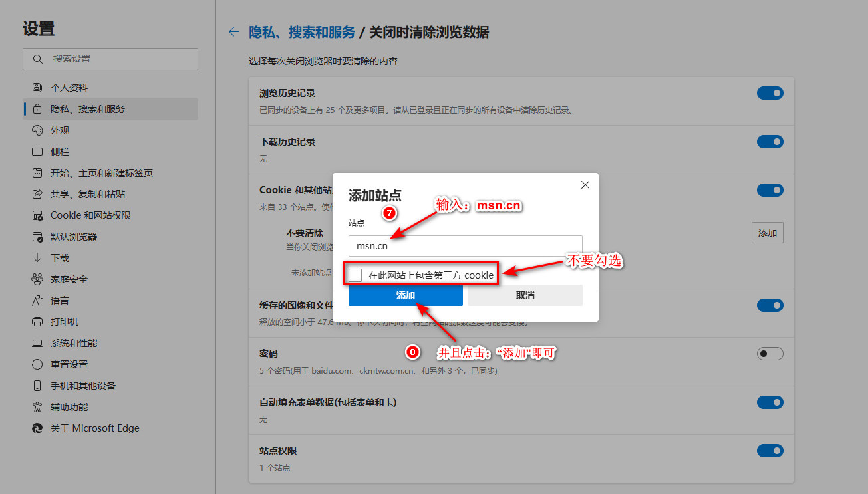The height and width of the screenshot is (494, 868).
Task: Click 隐私、搜索和服务 breadcrumb link
Action: (x=301, y=32)
